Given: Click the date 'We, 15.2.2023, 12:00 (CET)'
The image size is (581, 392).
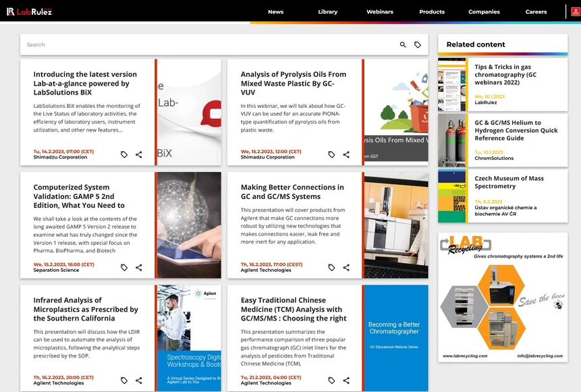Looking at the screenshot, I should [271, 152].
